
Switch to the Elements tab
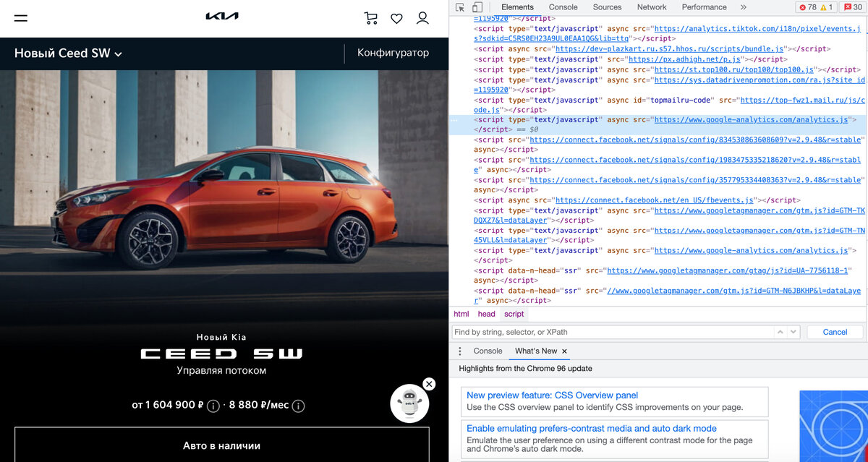517,7
